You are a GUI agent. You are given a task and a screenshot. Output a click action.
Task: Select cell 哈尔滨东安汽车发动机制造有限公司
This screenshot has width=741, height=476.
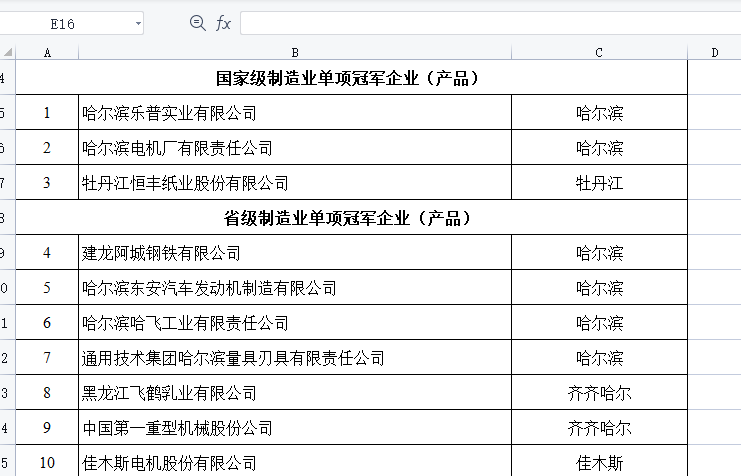(x=295, y=287)
